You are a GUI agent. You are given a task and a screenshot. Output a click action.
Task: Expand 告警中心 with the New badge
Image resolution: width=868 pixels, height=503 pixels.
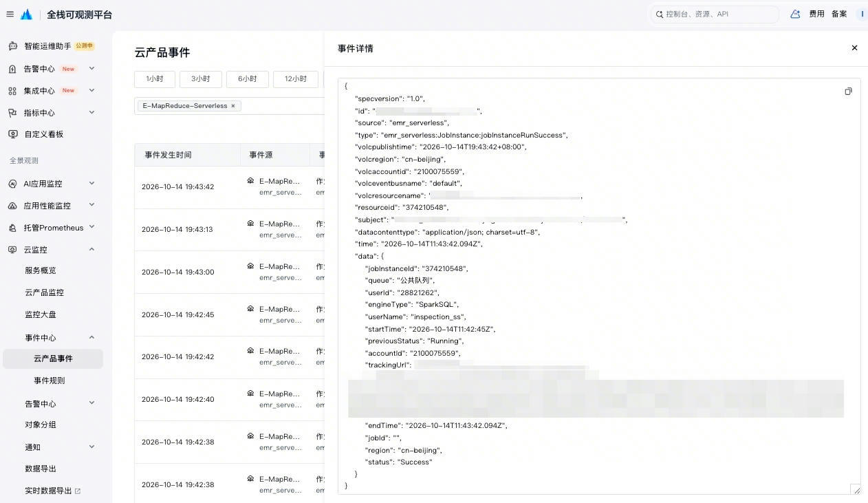click(x=92, y=69)
